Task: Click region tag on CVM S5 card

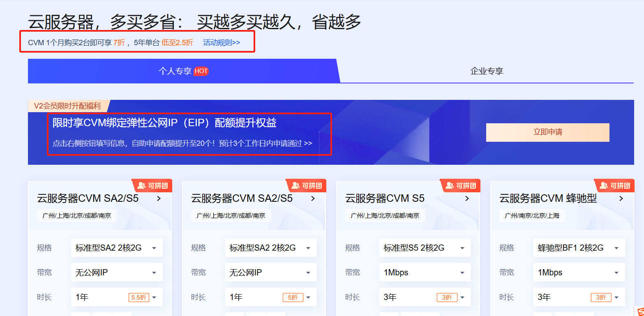Action: pyautogui.click(x=385, y=215)
